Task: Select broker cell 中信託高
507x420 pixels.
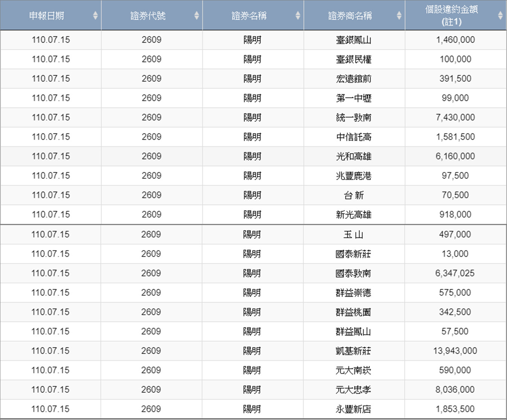Action: tap(354, 137)
